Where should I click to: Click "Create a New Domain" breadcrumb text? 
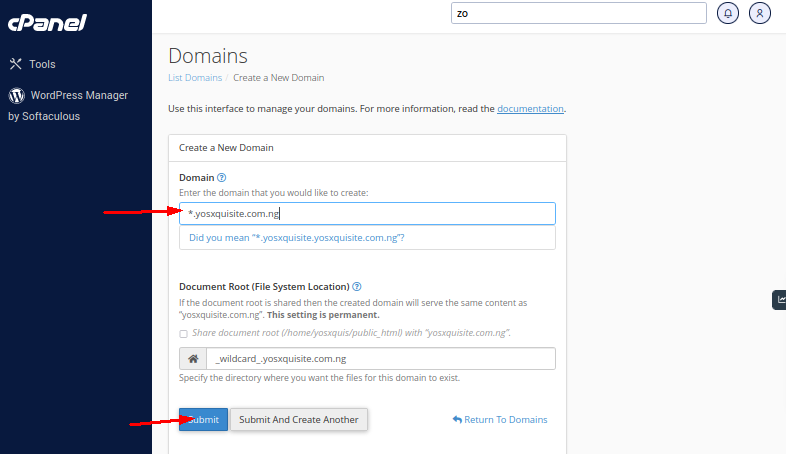point(278,78)
